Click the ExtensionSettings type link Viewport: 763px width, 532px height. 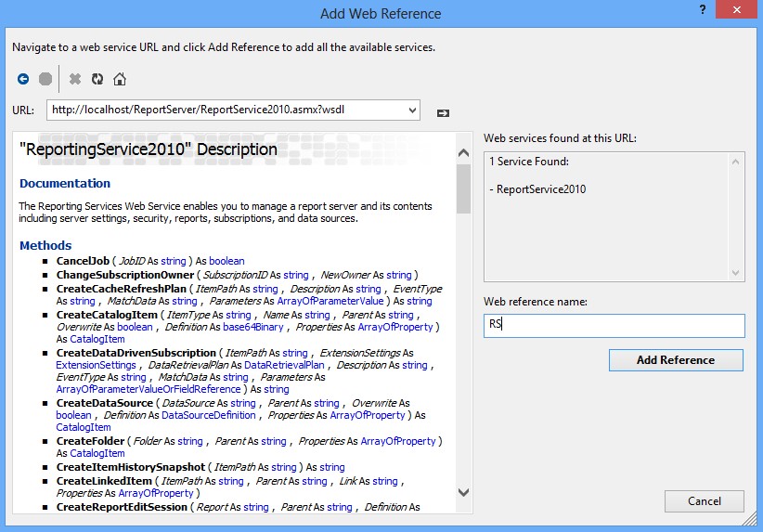96,365
